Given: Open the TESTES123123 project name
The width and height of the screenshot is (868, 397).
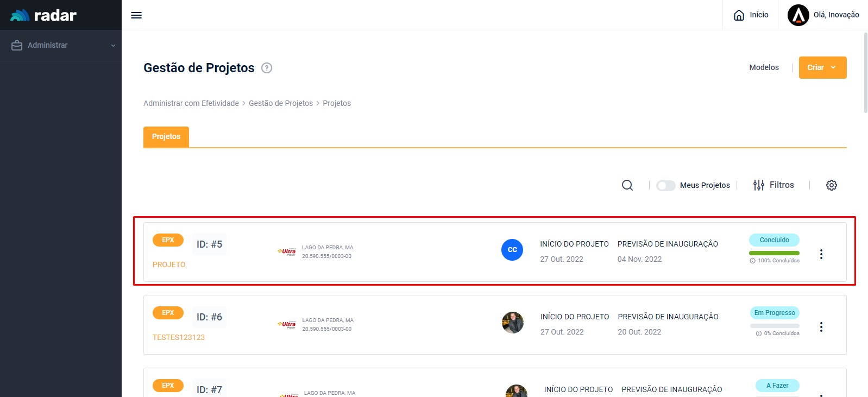Looking at the screenshot, I should coord(179,337).
